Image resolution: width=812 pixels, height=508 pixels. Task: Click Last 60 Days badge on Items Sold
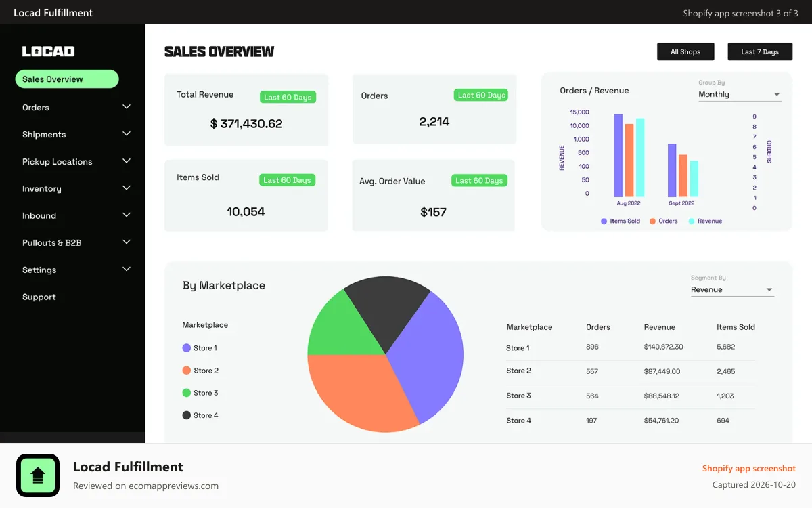[287, 180]
